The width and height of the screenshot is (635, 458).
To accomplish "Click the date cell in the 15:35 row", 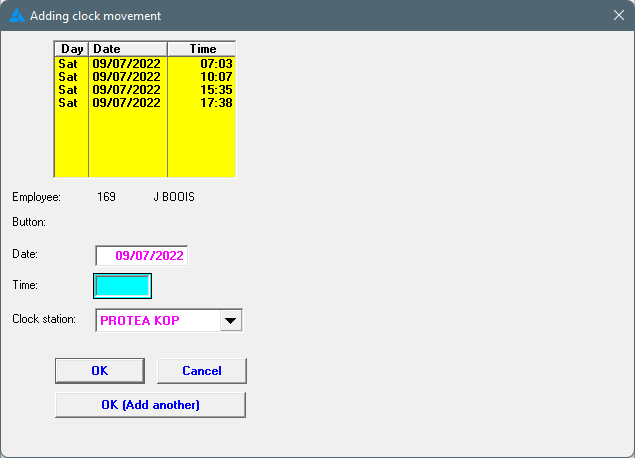I will coord(126,89).
